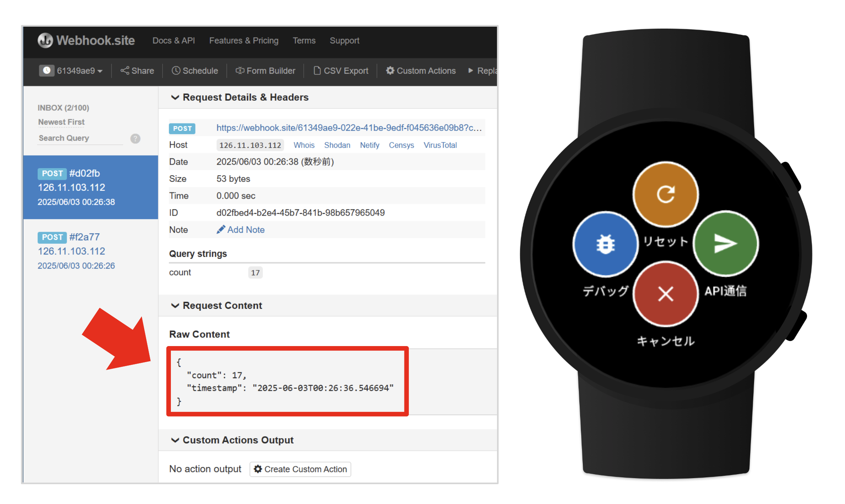
Task: Click the Add Note pencil icon
Action: pos(221,230)
